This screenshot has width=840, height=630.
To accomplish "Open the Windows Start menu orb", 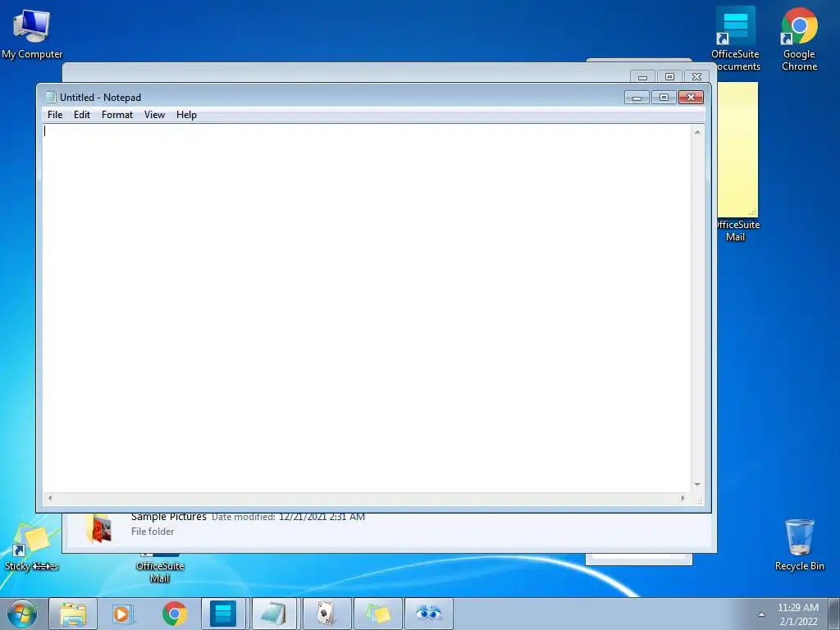I will 22,614.
